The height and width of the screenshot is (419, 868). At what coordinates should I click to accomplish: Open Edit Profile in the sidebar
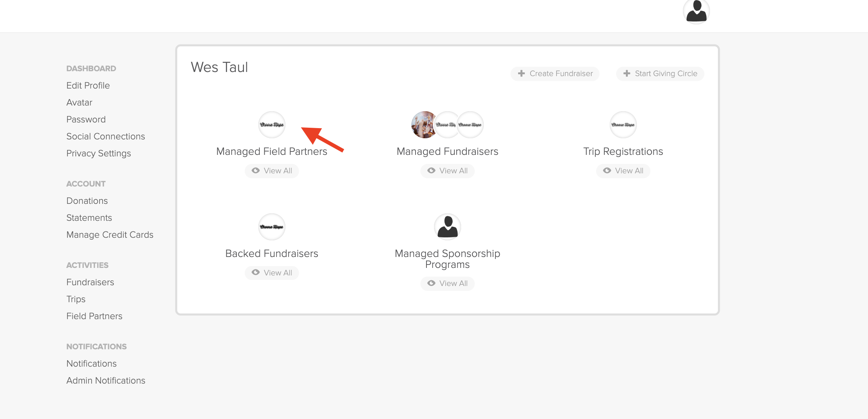point(88,86)
